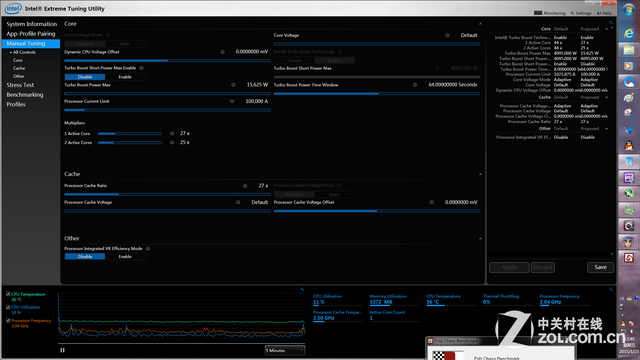Set Turbo Boost Short Power Max Enable to Enable

(125, 77)
